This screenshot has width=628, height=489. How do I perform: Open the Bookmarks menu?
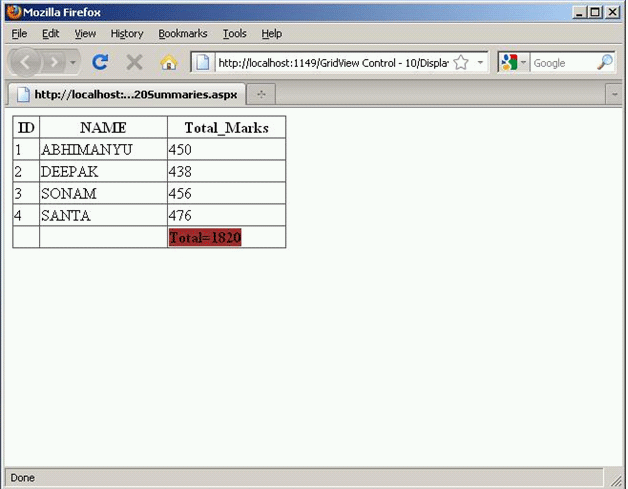click(183, 34)
